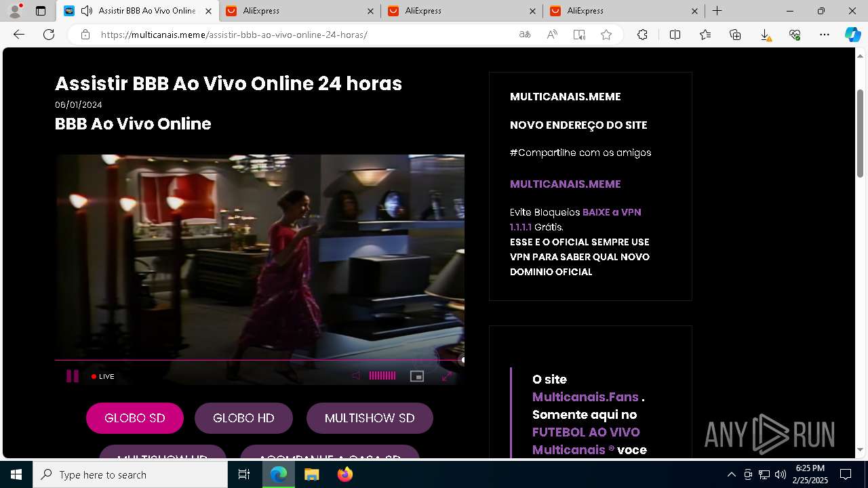Pause the live video
The width and height of the screenshot is (868, 488).
(72, 376)
